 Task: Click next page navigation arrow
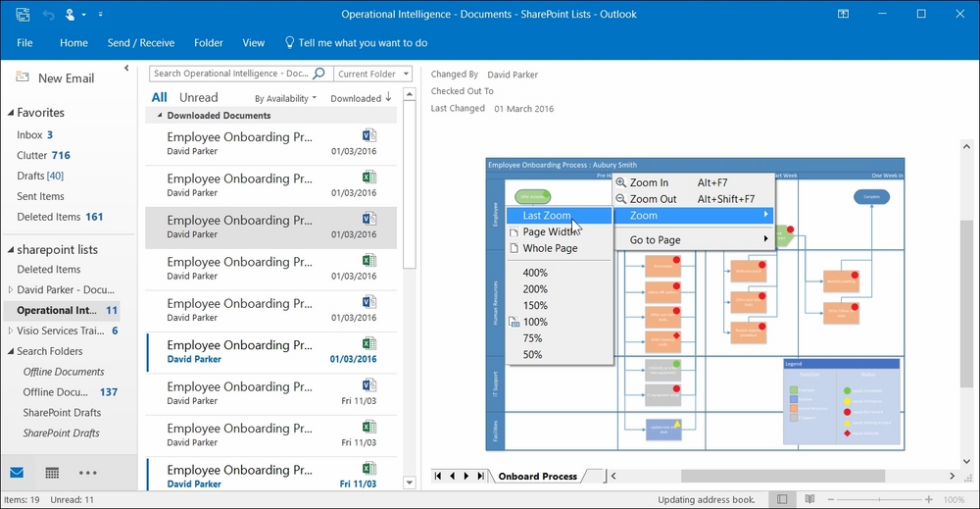(x=466, y=476)
